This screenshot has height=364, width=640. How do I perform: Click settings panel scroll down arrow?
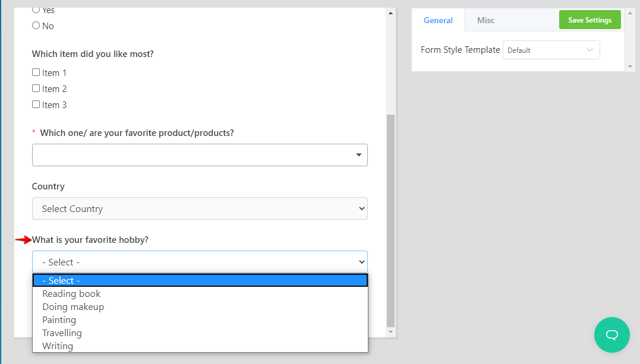pyautogui.click(x=630, y=67)
